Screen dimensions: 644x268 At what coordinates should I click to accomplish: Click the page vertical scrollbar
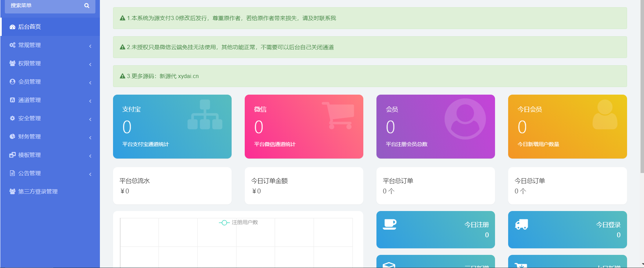pyautogui.click(x=642, y=86)
